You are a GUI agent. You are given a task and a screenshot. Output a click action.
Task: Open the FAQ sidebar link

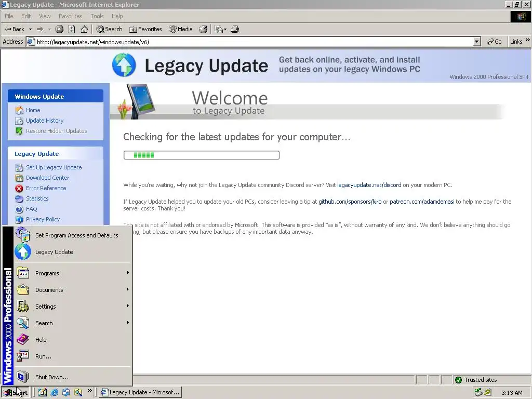pos(32,209)
